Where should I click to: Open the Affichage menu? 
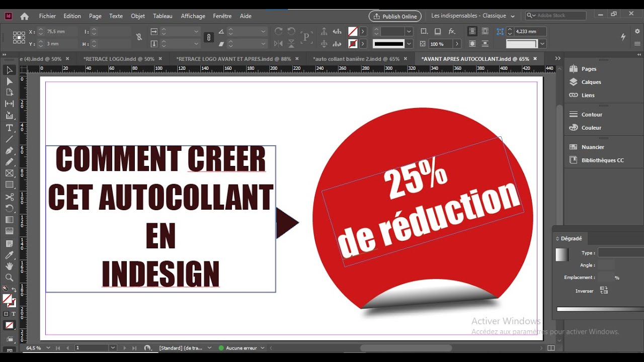[193, 16]
